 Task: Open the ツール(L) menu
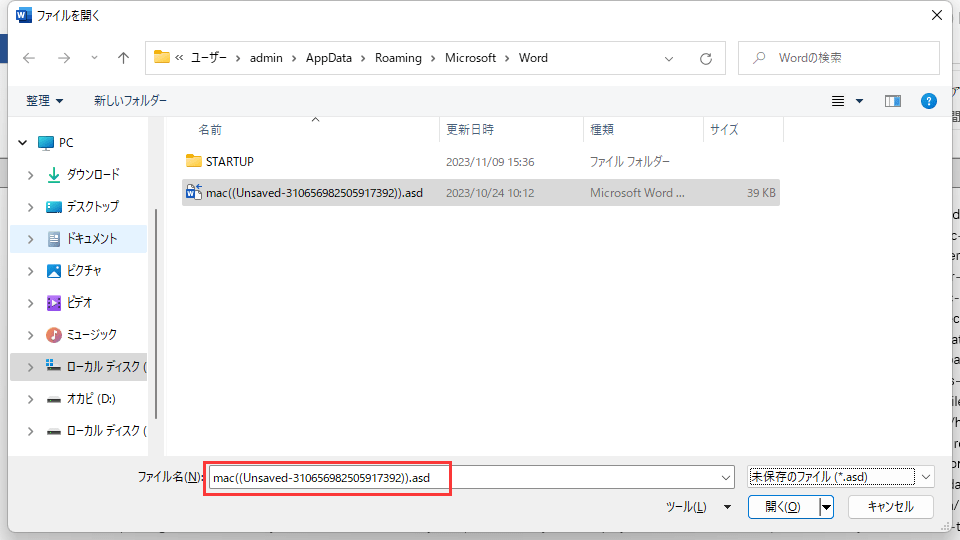698,507
